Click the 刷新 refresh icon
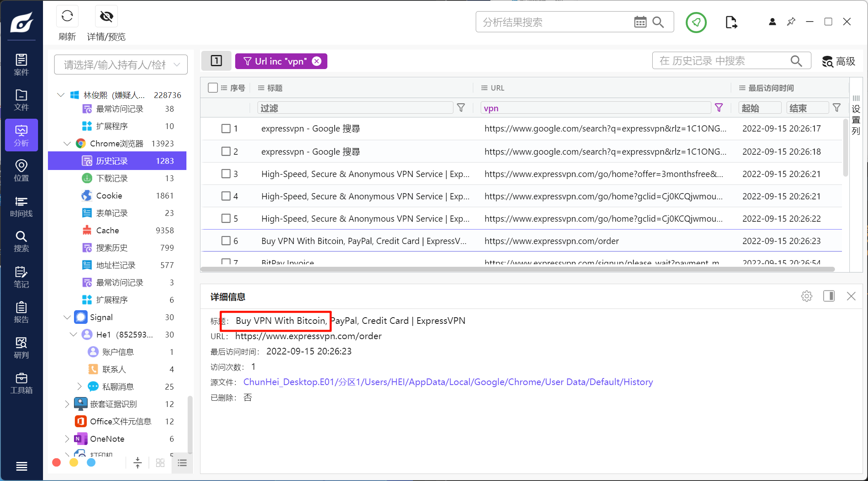 click(67, 17)
